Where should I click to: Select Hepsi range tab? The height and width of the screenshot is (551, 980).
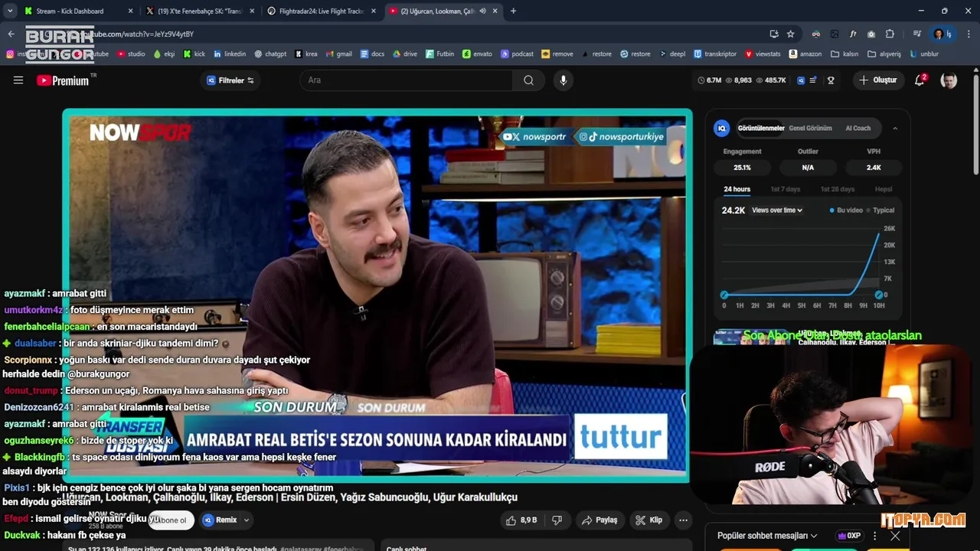coord(884,189)
